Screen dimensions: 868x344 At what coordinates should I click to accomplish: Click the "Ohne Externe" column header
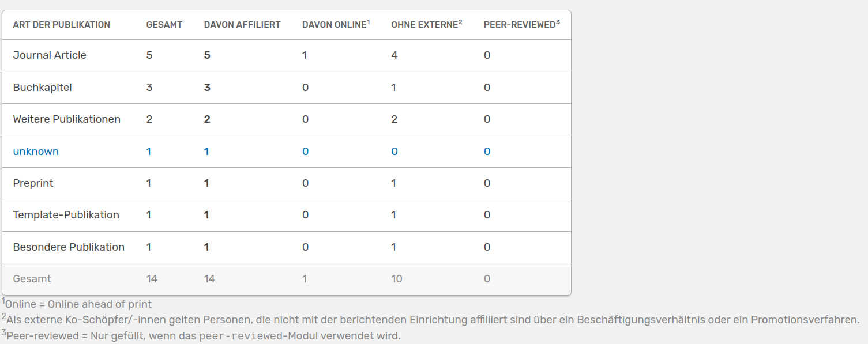(424, 25)
